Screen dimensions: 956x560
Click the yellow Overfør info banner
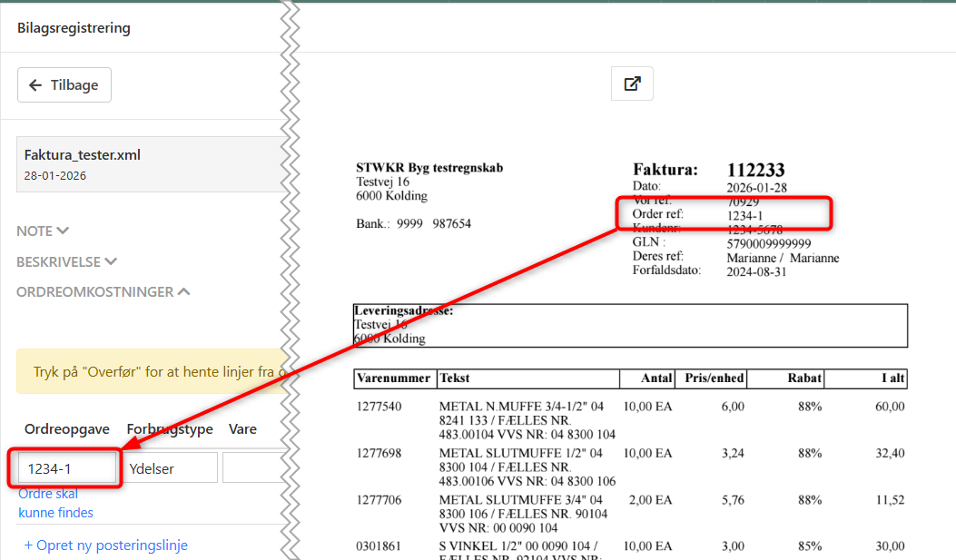pyautogui.click(x=150, y=372)
